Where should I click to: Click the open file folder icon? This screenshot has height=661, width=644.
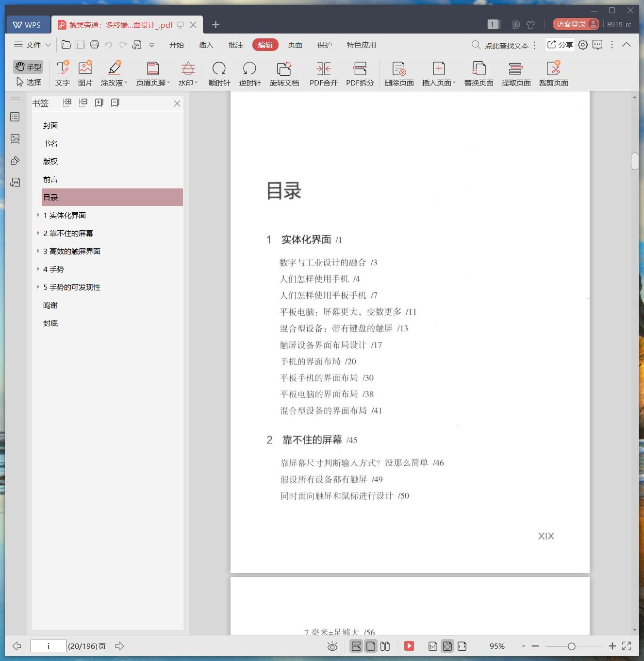[66, 45]
